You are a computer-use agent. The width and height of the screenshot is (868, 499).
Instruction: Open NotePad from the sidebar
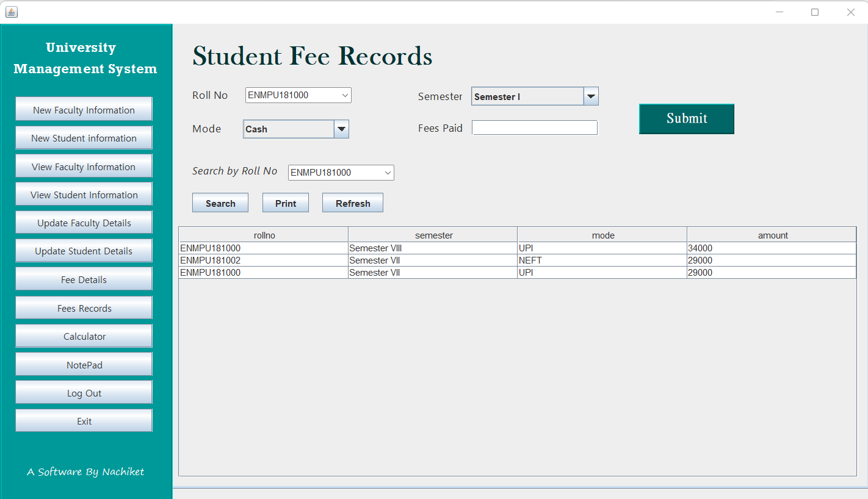[84, 364]
